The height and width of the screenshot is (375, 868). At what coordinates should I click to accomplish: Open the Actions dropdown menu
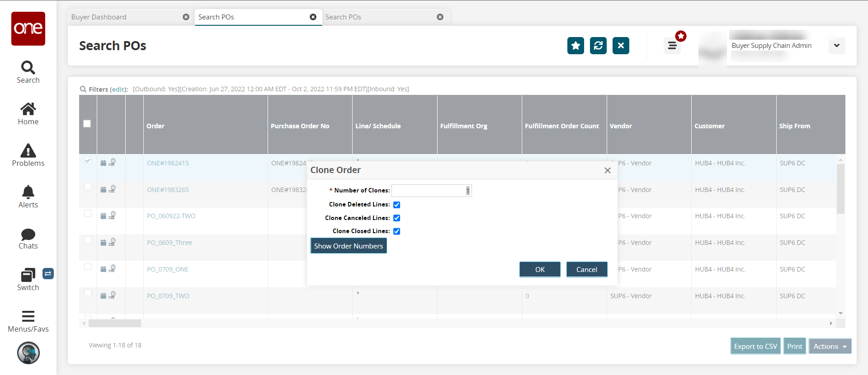(x=830, y=346)
